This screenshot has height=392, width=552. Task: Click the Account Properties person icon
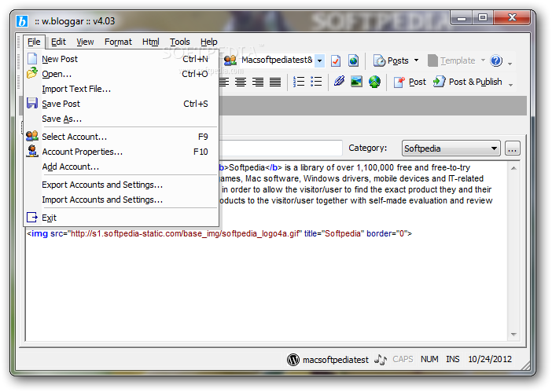[32, 151]
